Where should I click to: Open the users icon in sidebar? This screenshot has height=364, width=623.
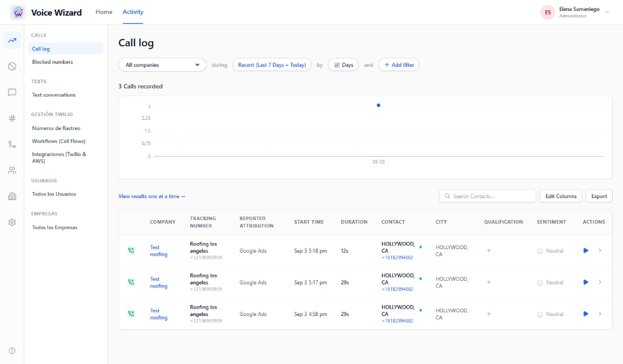click(x=12, y=170)
